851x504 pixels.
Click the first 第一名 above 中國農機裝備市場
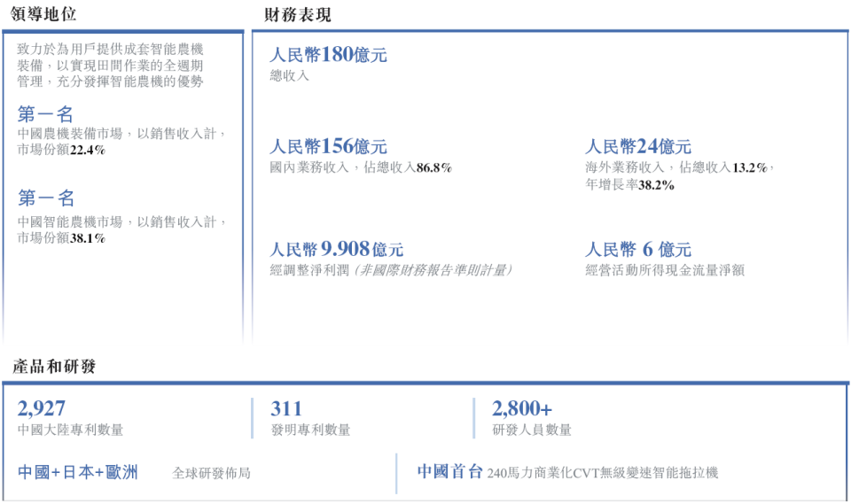point(45,114)
